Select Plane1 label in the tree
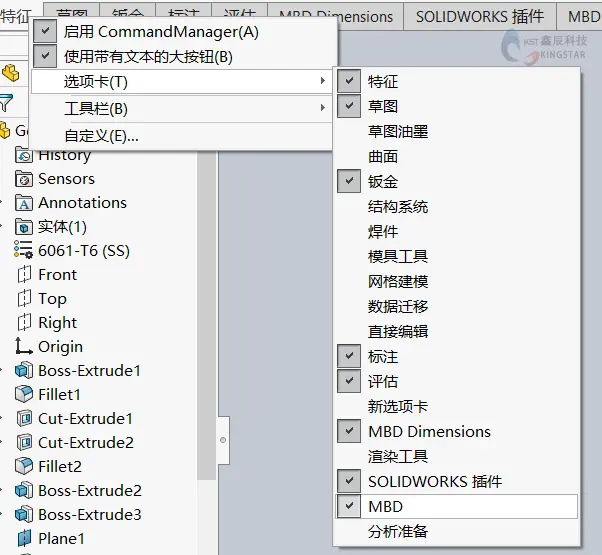The height and width of the screenshot is (555, 602). coord(61,538)
